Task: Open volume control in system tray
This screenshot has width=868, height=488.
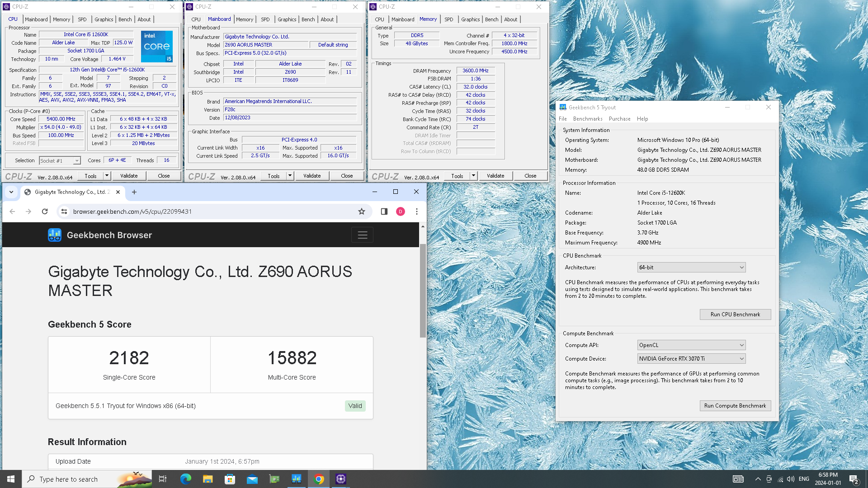Action: pyautogui.click(x=790, y=479)
